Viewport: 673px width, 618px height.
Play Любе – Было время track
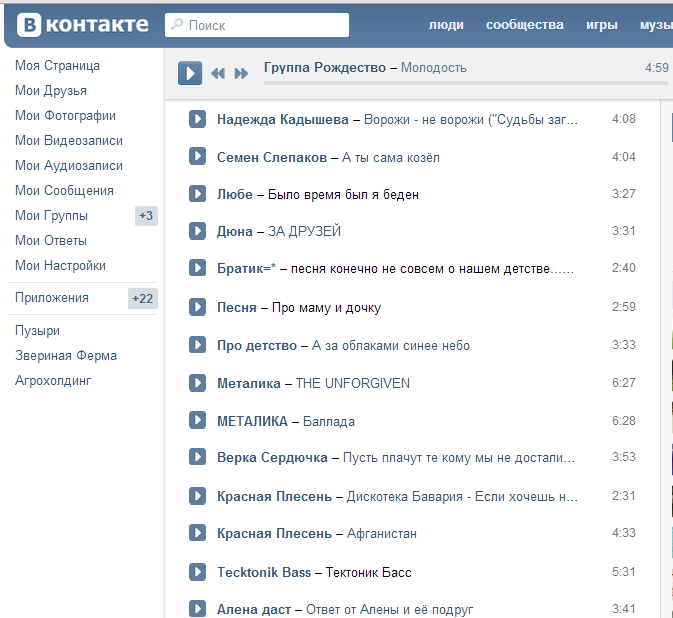[198, 194]
